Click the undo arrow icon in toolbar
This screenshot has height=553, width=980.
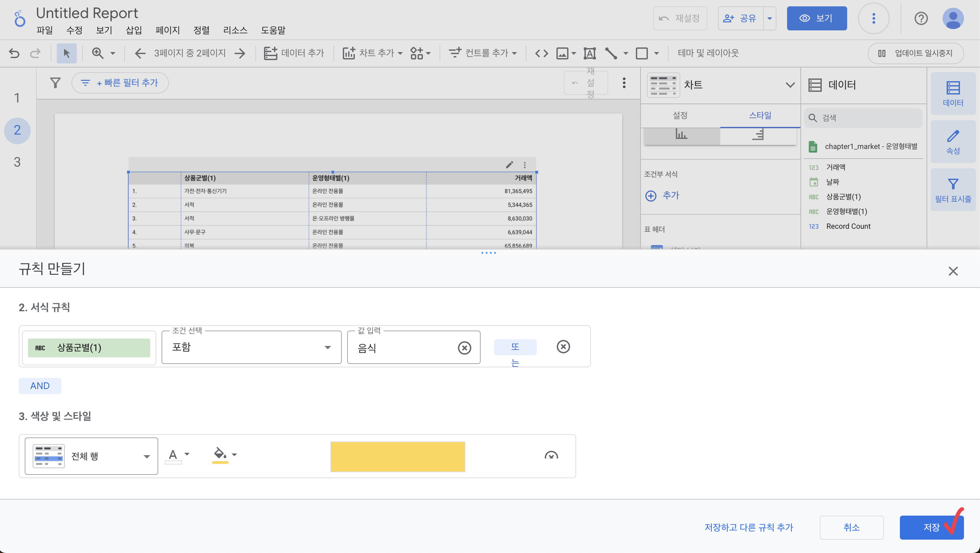(x=14, y=53)
